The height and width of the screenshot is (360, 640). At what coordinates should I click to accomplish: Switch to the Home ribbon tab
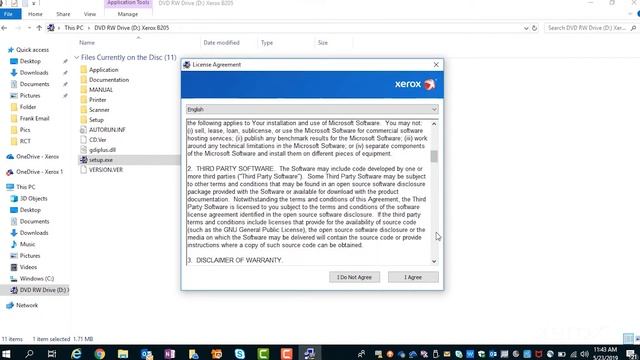click(35, 14)
